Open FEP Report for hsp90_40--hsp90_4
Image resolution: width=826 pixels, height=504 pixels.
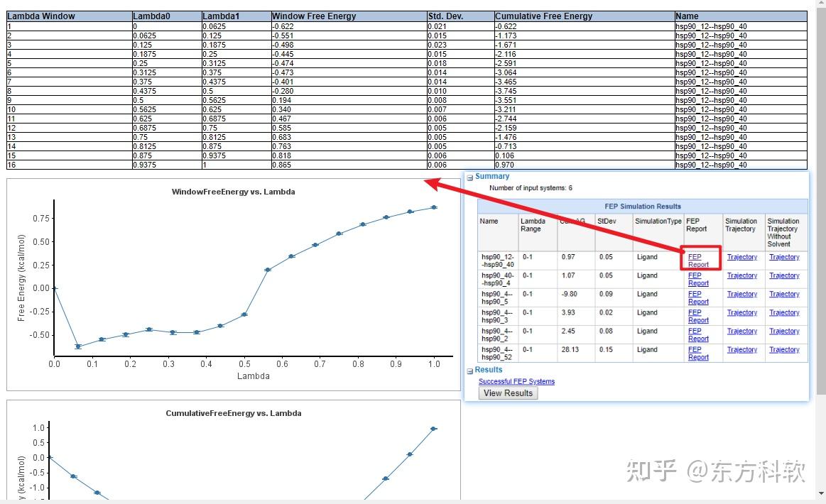pyautogui.click(x=699, y=279)
